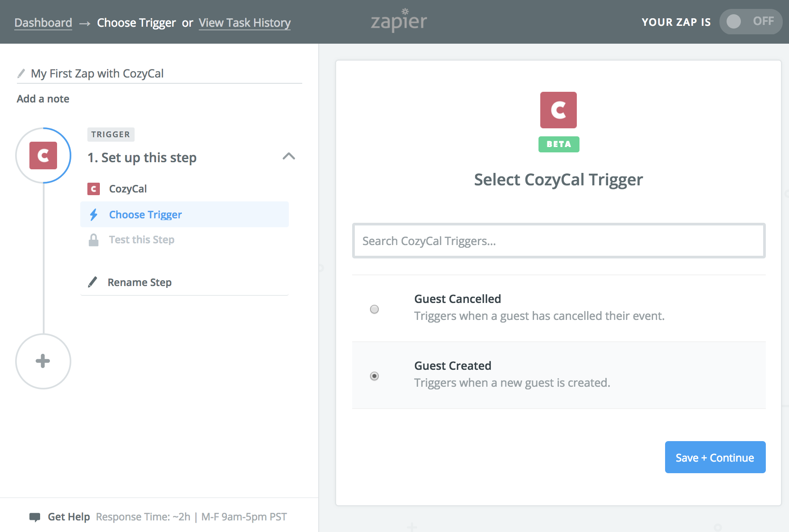Select CozyCal app in step list
Screen dimensions: 789x532
tap(128, 189)
